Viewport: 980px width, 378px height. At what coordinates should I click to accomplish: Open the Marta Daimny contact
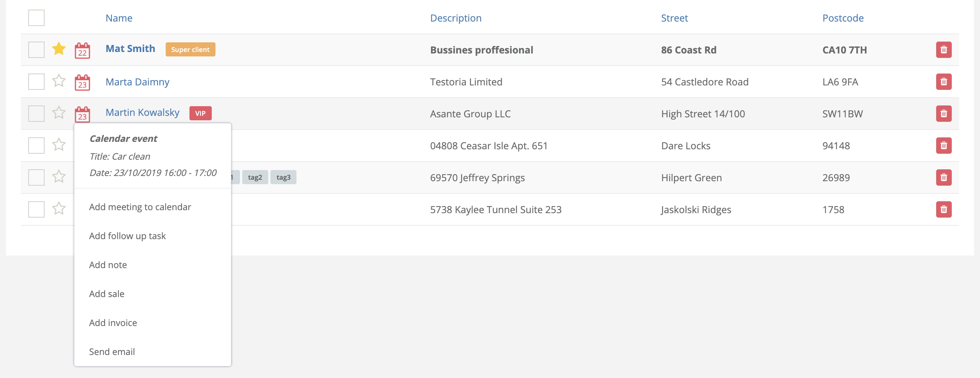(137, 82)
